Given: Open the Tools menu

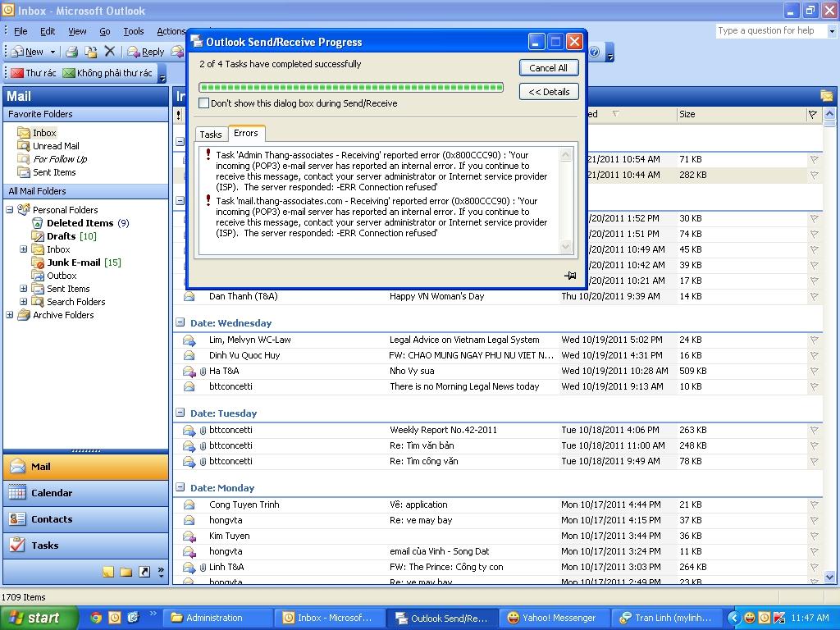Looking at the screenshot, I should (134, 31).
